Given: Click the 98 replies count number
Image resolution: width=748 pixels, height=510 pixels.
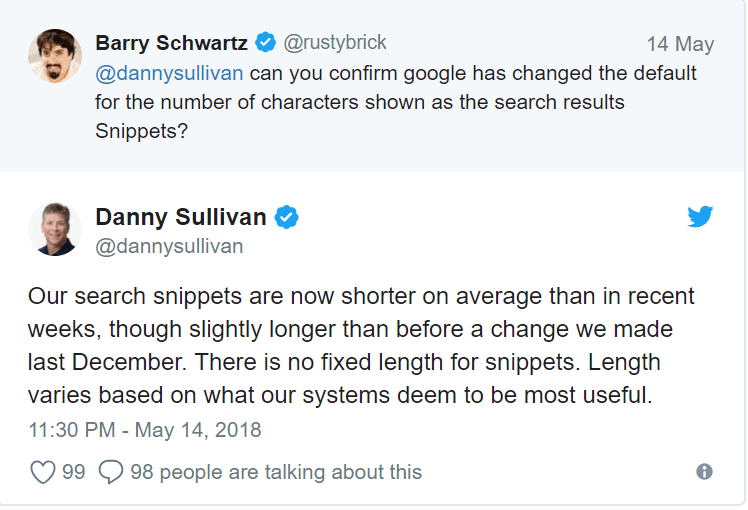Looking at the screenshot, I should click(142, 472).
